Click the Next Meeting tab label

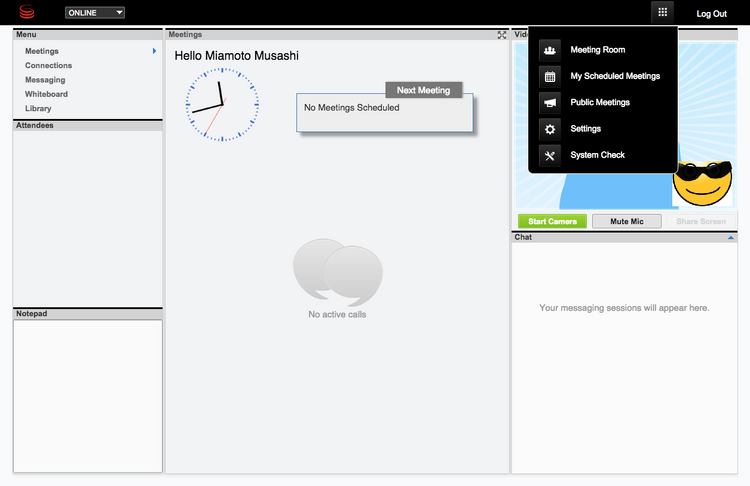[423, 90]
